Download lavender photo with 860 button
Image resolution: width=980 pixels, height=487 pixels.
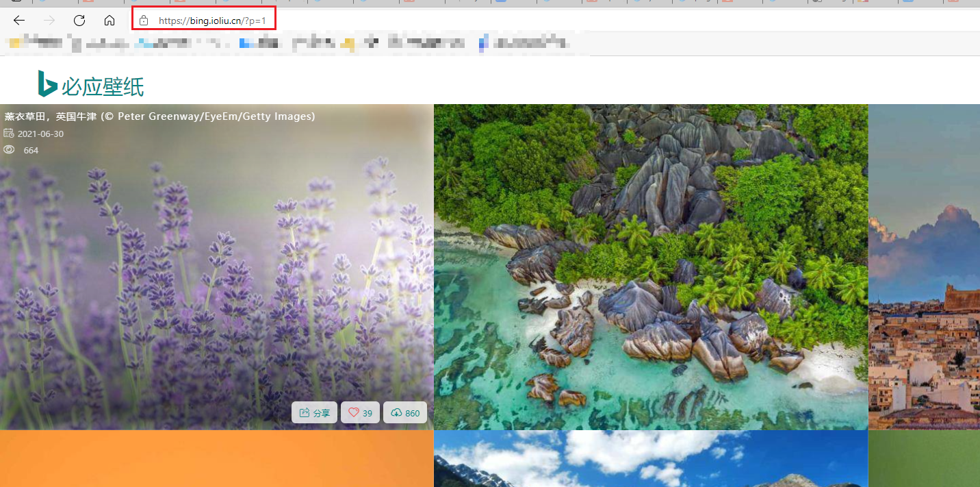405,412
